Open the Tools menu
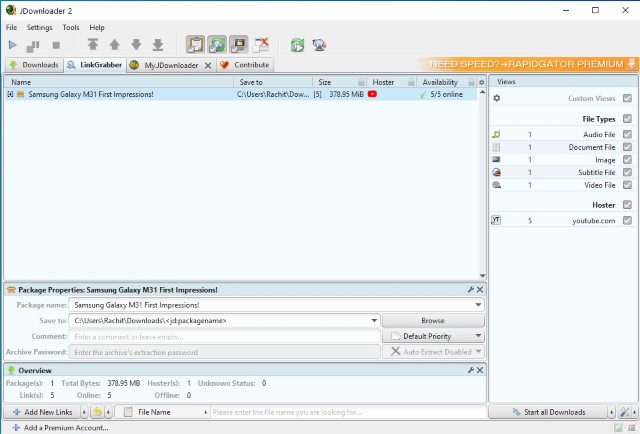Screen dimensions: 640x434 (71, 27)
